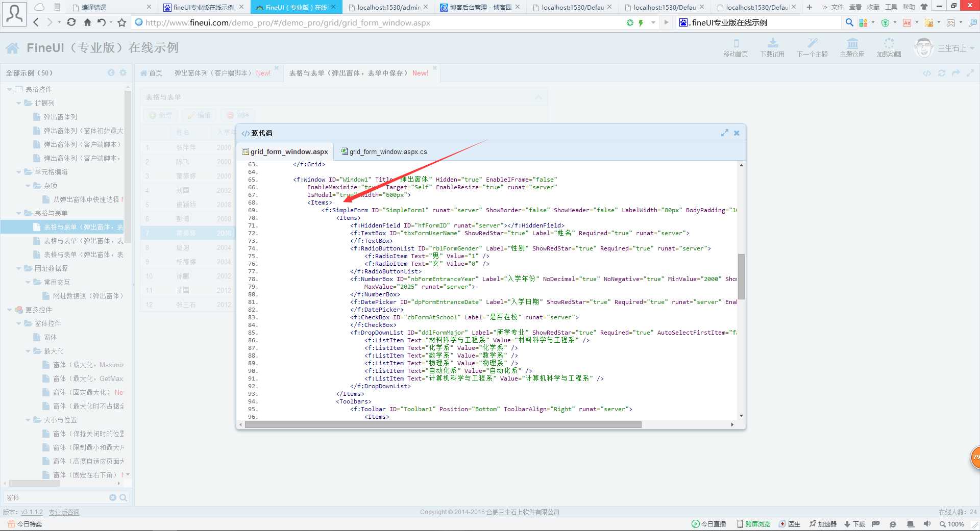
Task: Collapse the 单元格编辑 tree folder
Action: click(x=19, y=172)
